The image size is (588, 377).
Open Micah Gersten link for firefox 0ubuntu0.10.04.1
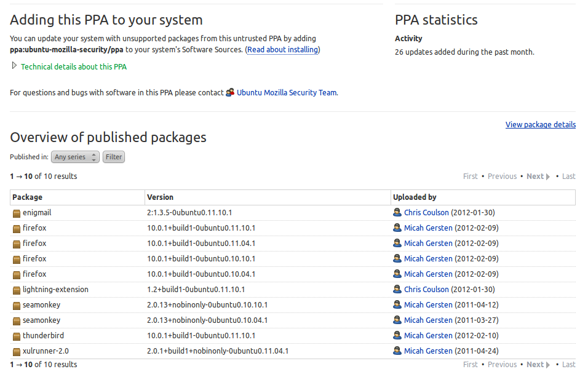pyautogui.click(x=428, y=274)
